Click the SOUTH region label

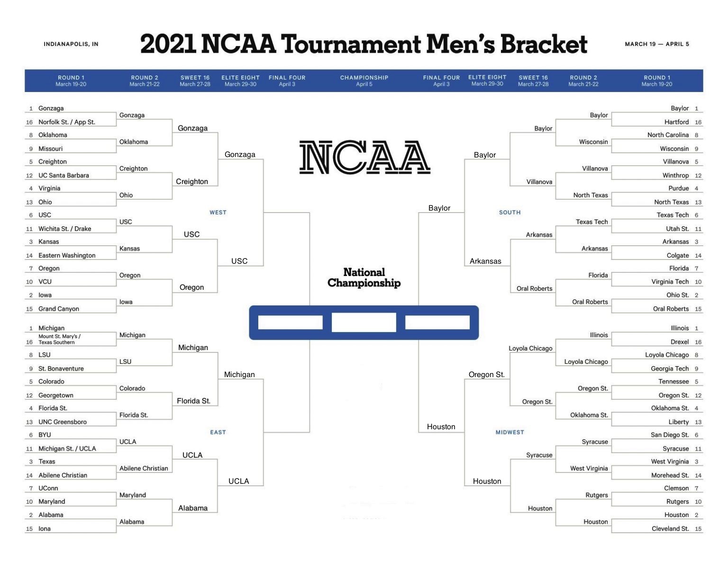510,212
